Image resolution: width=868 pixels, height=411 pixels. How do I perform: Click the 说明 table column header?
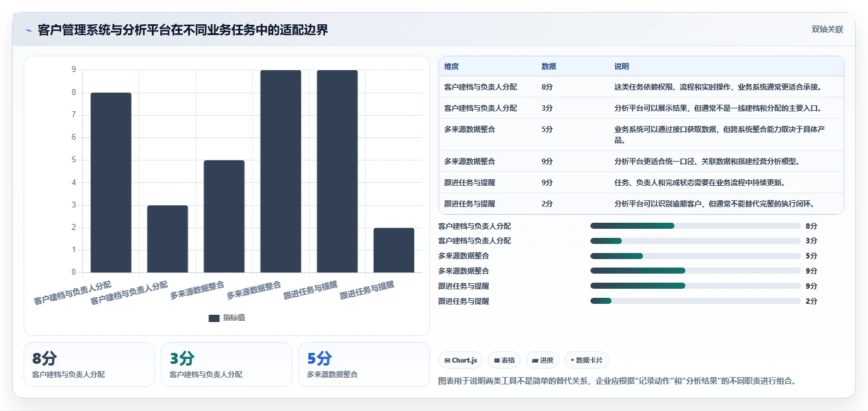pos(726,67)
